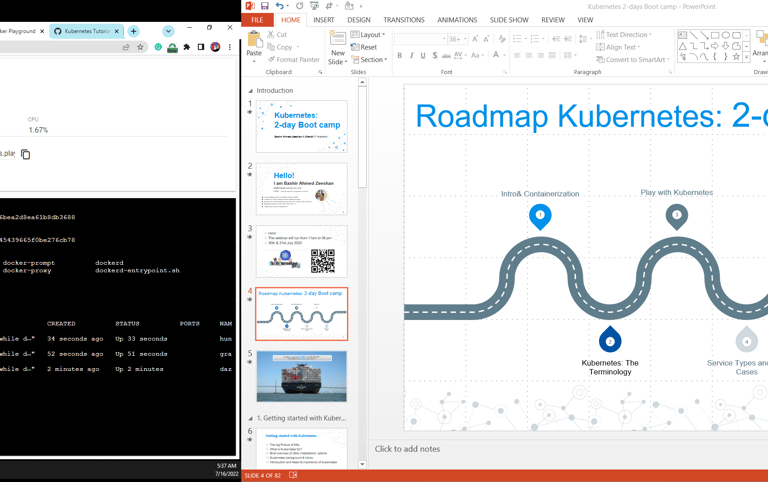Decrease list indent level
This screenshot has width=768, height=482.
[x=556, y=39]
